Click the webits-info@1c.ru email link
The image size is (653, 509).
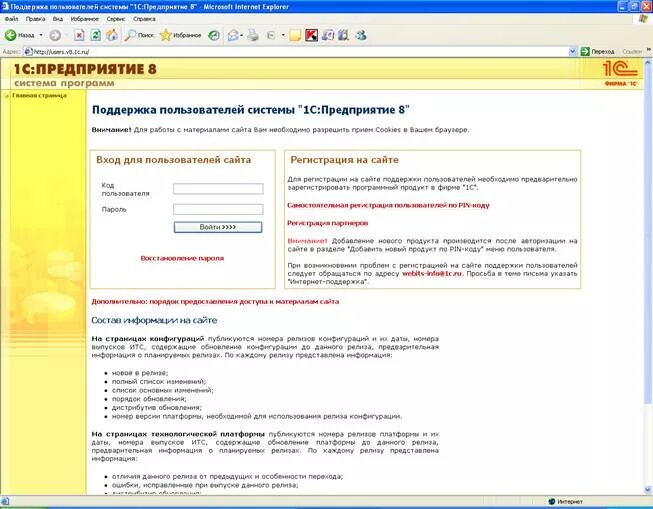coord(431,274)
